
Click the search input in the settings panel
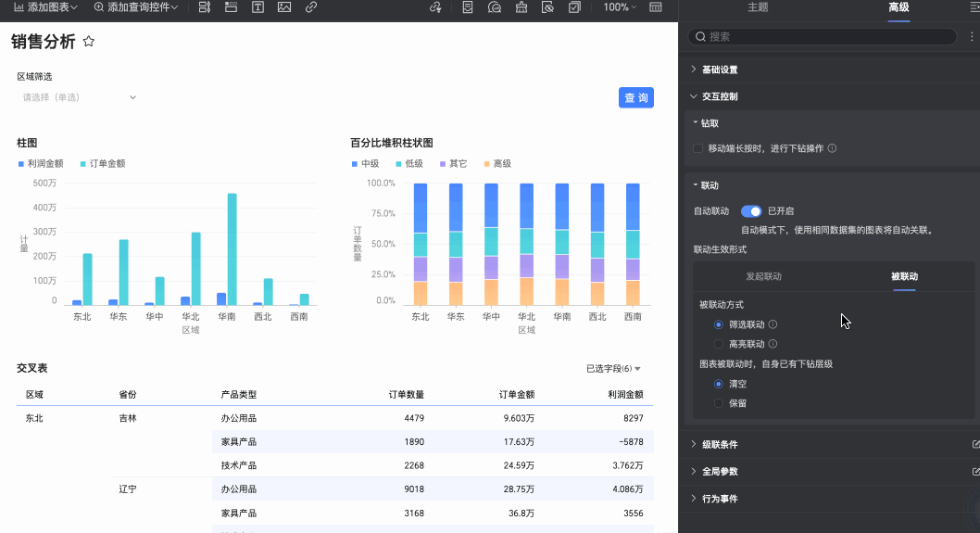[824, 37]
